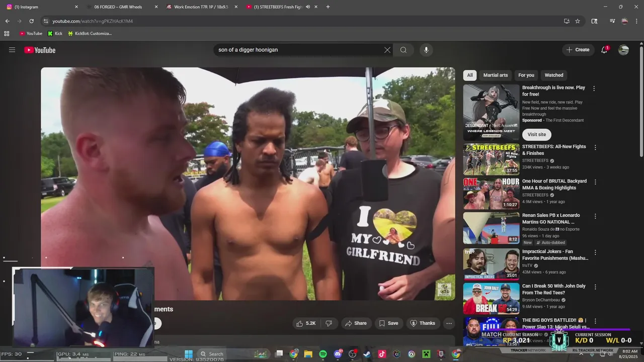Click the Share button
The width and height of the screenshot is (644, 362).
[356, 323]
